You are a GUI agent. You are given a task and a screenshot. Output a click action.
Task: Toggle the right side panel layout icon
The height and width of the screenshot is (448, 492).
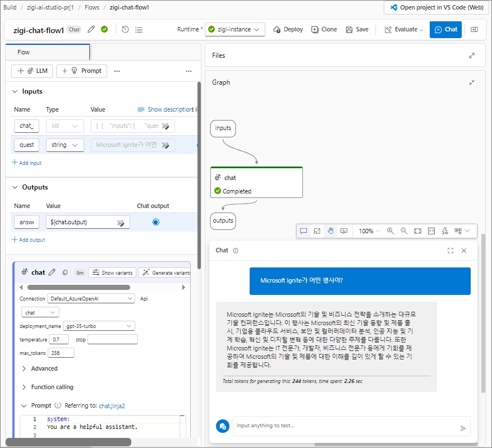[474, 30]
